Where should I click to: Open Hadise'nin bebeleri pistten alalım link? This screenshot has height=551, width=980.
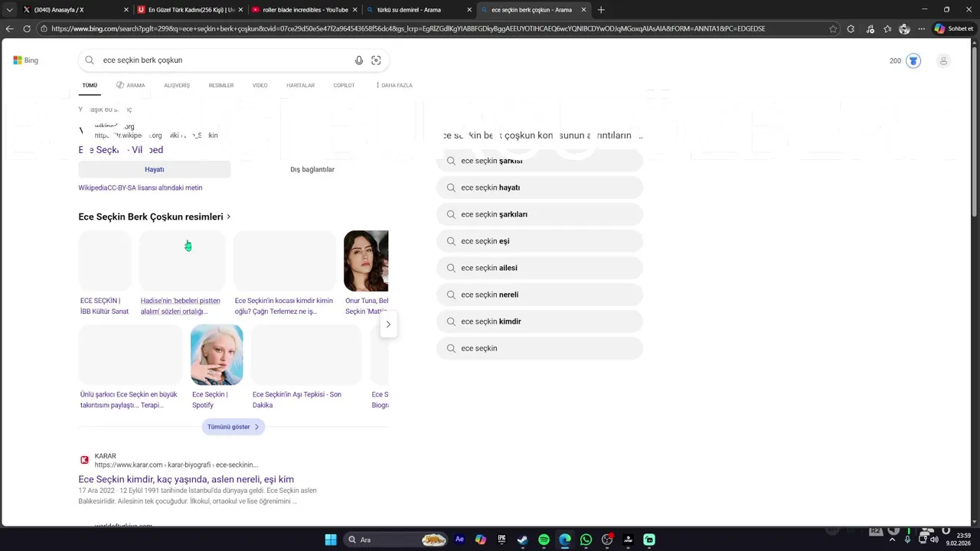pyautogui.click(x=181, y=306)
